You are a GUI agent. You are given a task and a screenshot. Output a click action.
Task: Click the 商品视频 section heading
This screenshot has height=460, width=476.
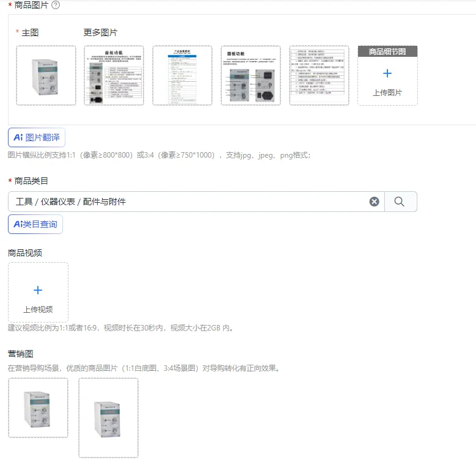tap(25, 253)
